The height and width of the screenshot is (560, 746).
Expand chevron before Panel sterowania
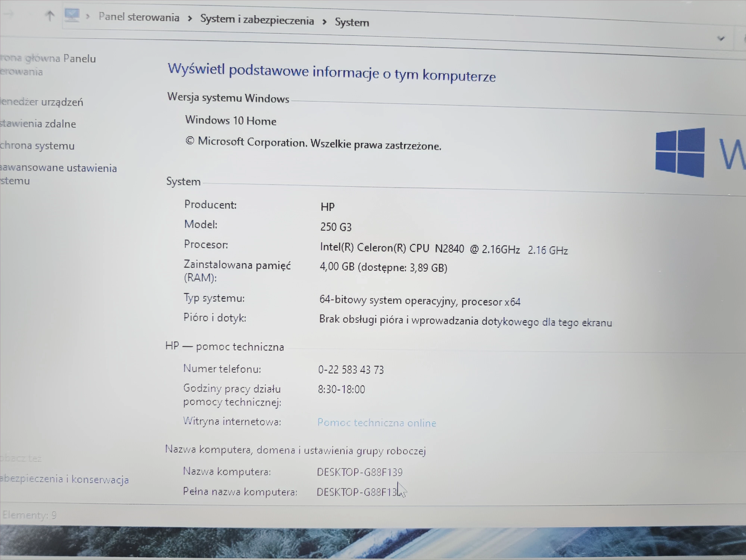[x=88, y=16]
